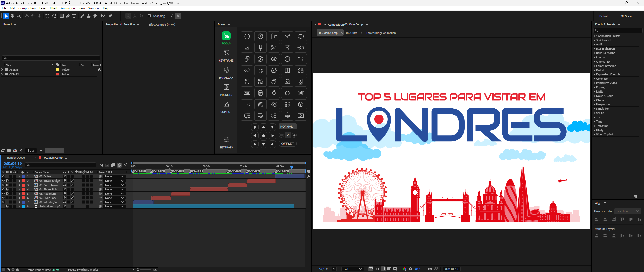Enable the Snapping checkbox

coord(149,16)
